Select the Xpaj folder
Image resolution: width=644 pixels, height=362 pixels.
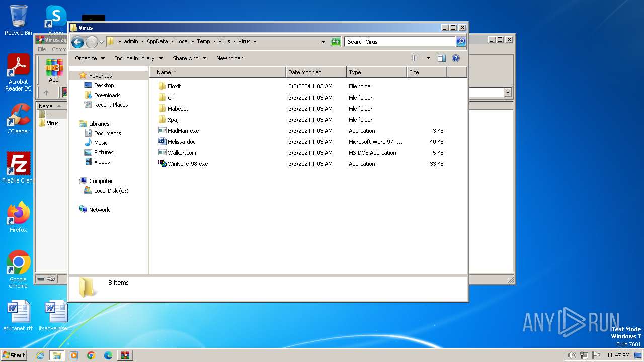click(x=173, y=120)
